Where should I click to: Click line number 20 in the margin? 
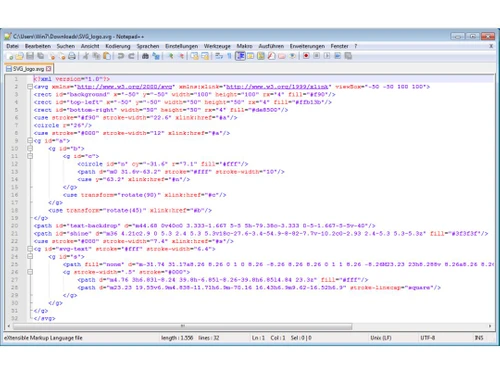click(x=14, y=226)
